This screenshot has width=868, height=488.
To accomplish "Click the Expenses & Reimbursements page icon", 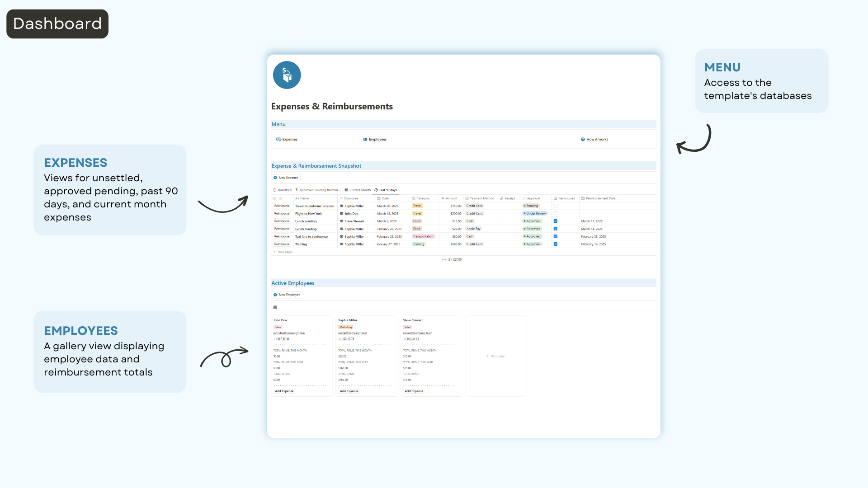I will click(x=287, y=75).
